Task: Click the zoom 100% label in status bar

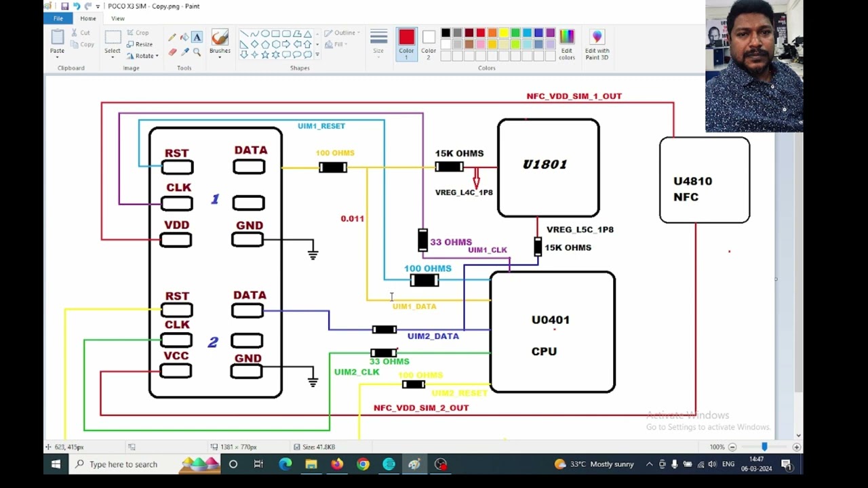Action: (717, 447)
